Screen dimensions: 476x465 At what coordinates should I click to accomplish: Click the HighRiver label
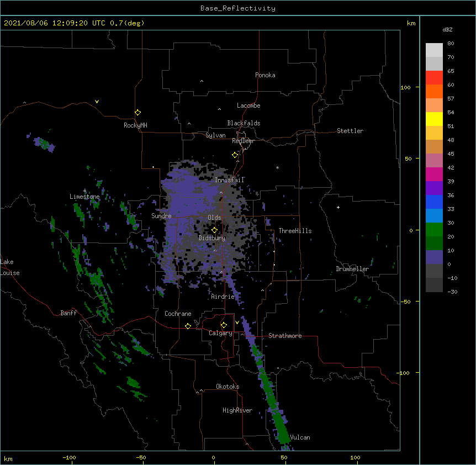[x=237, y=410]
